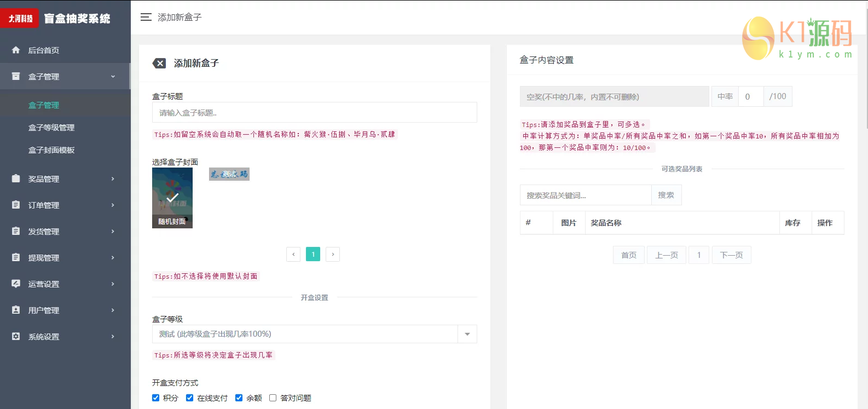Click the 运营设置 sidebar icon
This screenshot has width=868, height=409.
coord(16,284)
